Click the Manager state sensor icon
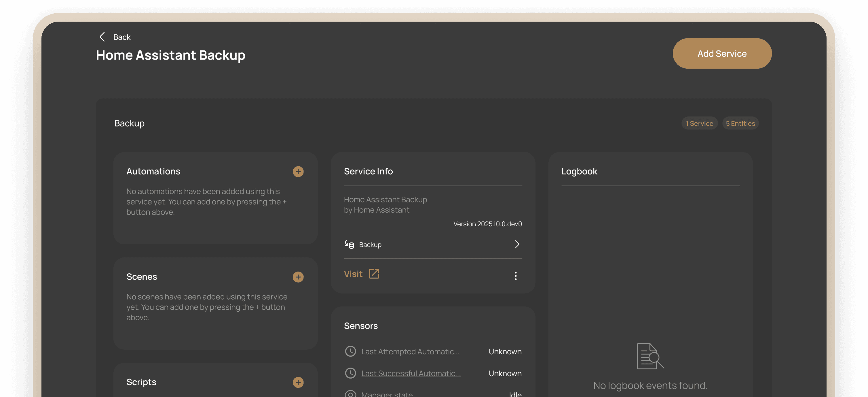 tap(350, 394)
